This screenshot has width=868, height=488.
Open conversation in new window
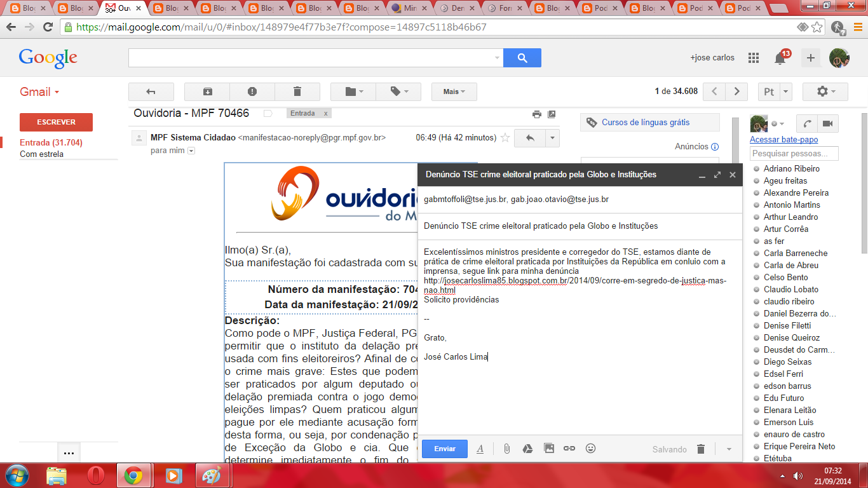tap(552, 114)
